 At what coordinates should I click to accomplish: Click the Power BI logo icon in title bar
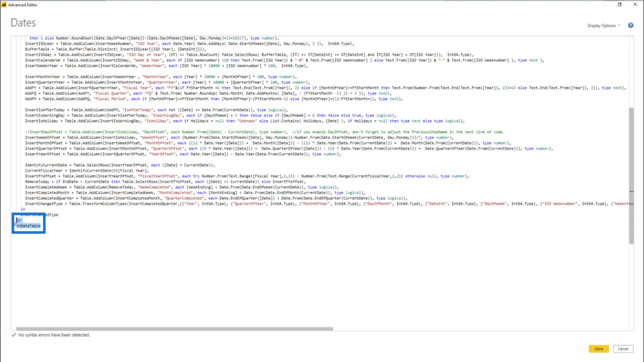(x=4, y=5)
